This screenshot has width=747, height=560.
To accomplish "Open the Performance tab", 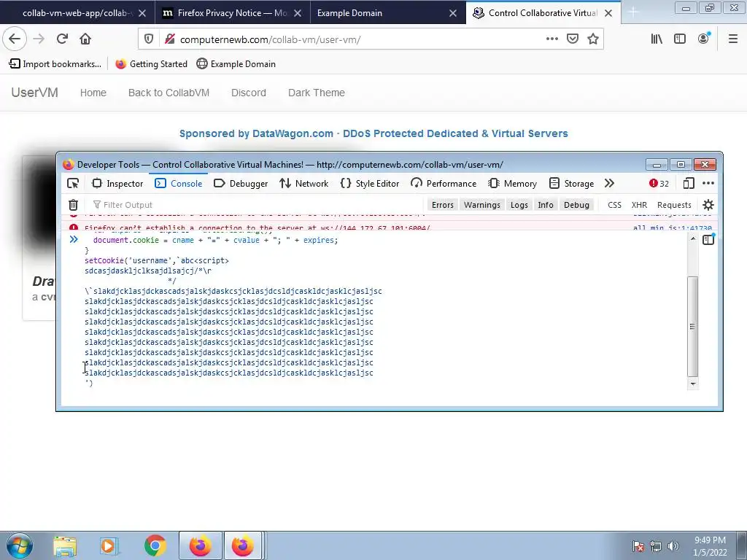I will (x=444, y=183).
